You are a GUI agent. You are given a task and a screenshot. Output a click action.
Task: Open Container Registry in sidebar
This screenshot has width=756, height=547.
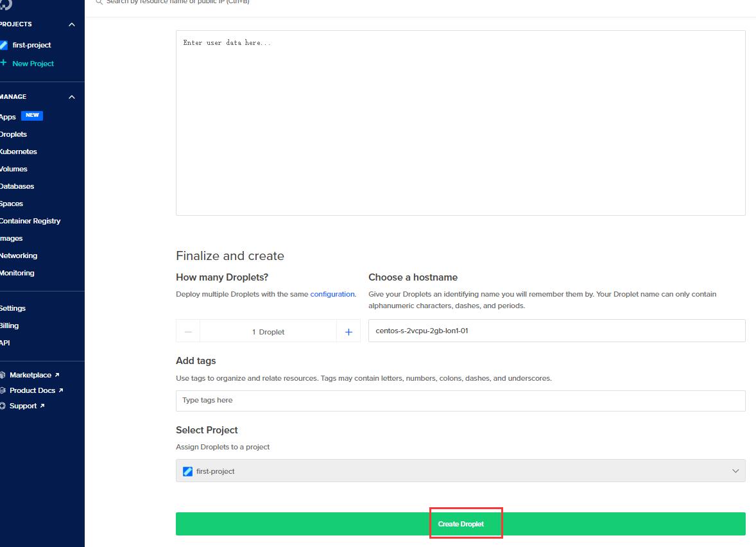[x=30, y=221]
